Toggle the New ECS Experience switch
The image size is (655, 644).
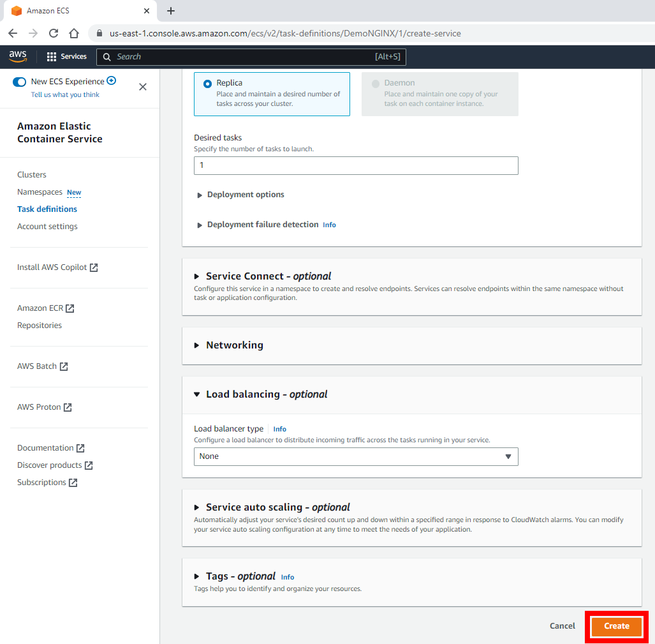coord(20,82)
